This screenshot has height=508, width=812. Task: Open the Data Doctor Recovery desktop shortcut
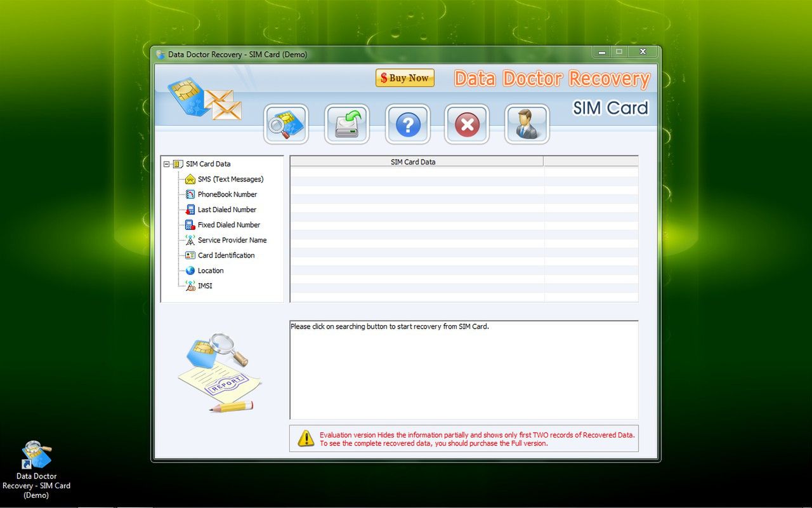[x=36, y=471]
